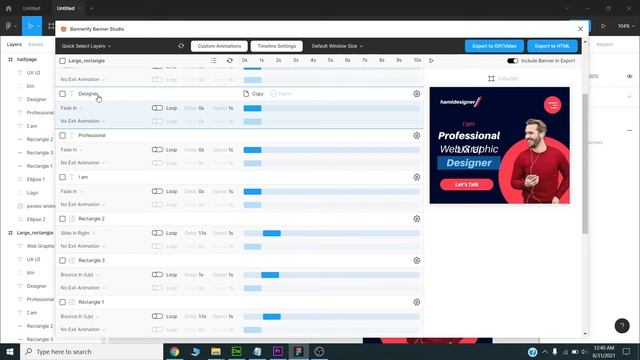Click the list view icon in timeline header
640x360 pixels.
[x=213, y=60]
